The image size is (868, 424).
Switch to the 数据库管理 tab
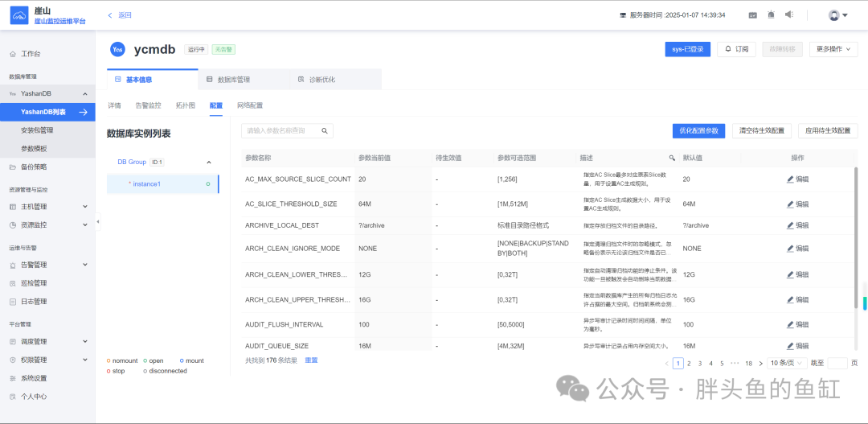(x=244, y=80)
